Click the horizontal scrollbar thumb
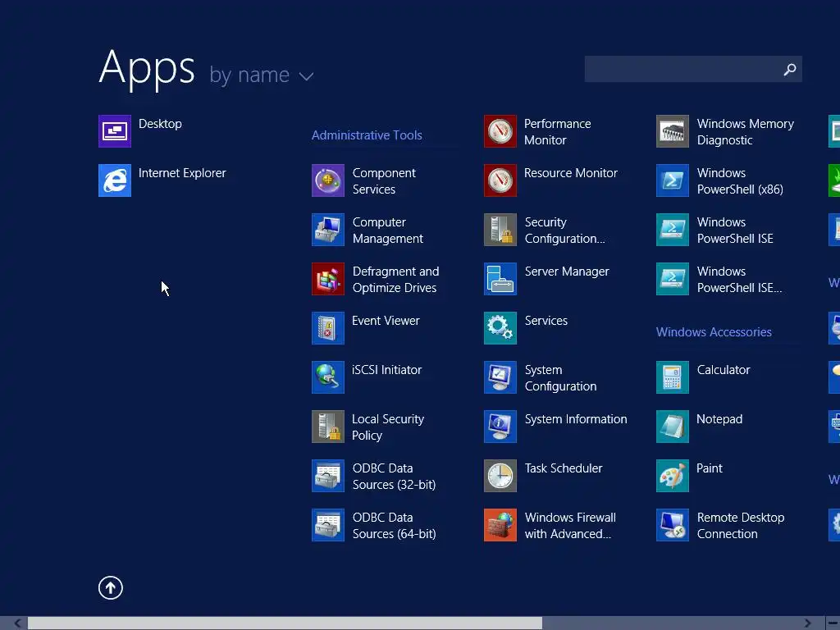The image size is (840, 630). [285, 623]
